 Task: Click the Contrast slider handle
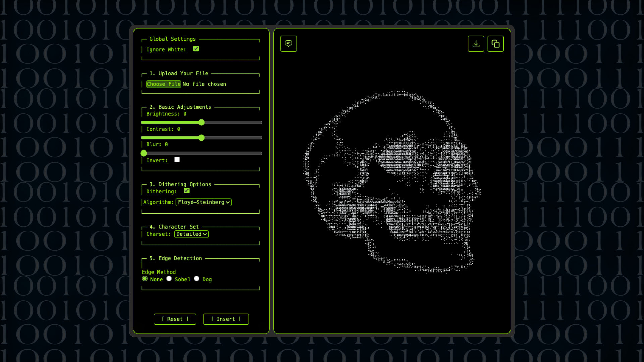click(201, 138)
